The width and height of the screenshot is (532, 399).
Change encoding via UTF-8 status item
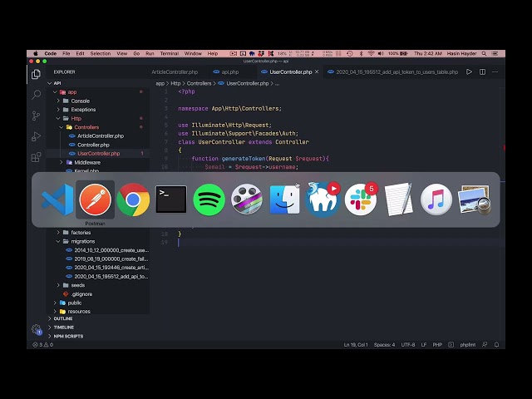[408, 345]
